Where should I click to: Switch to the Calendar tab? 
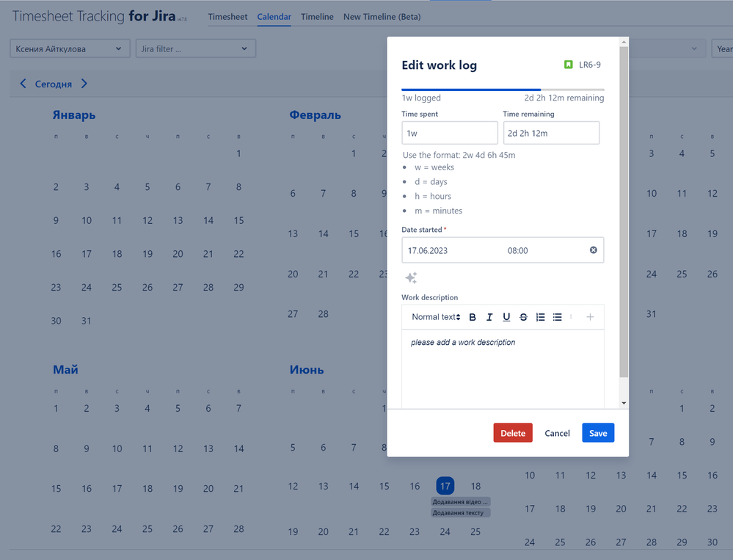click(x=274, y=17)
